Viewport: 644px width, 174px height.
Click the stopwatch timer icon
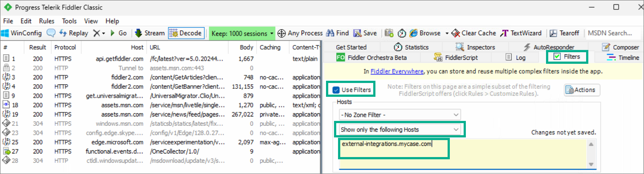(x=402, y=33)
